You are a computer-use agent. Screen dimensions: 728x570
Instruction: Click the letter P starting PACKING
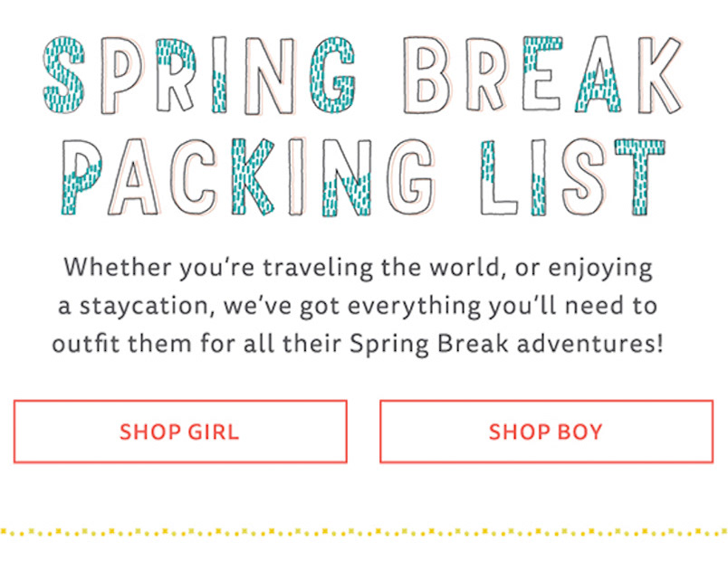point(81,177)
